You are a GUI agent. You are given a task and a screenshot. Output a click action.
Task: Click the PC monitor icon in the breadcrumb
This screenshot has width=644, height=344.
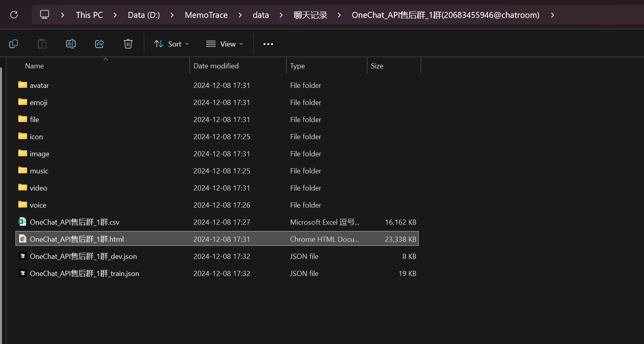click(x=45, y=15)
